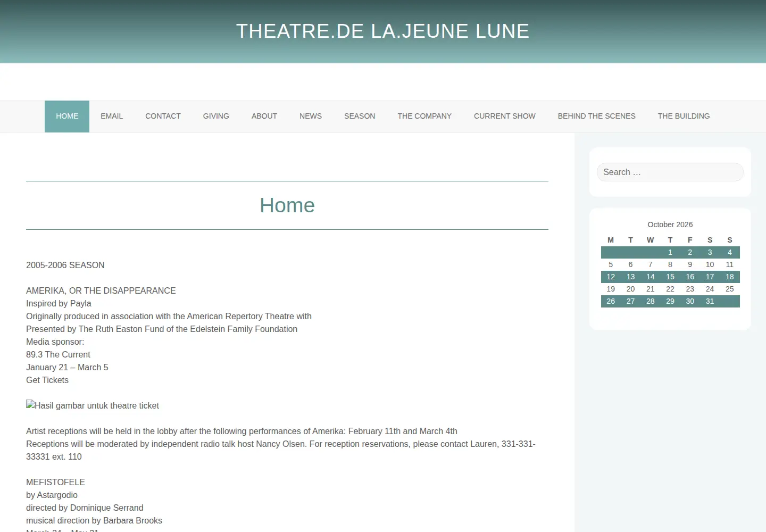
Task: Click calendar day 15
Action: (670, 277)
